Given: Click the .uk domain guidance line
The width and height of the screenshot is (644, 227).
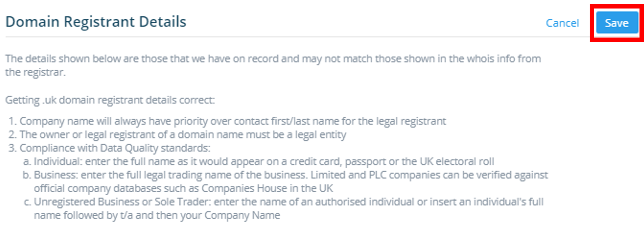Looking at the screenshot, I should point(111,99).
